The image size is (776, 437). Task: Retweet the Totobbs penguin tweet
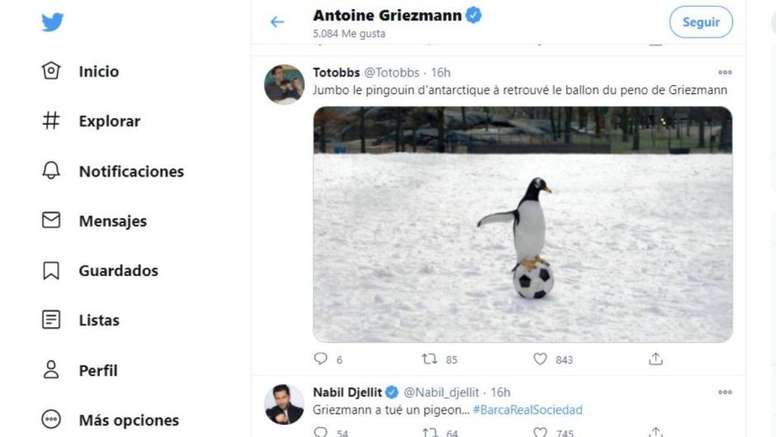click(x=430, y=359)
